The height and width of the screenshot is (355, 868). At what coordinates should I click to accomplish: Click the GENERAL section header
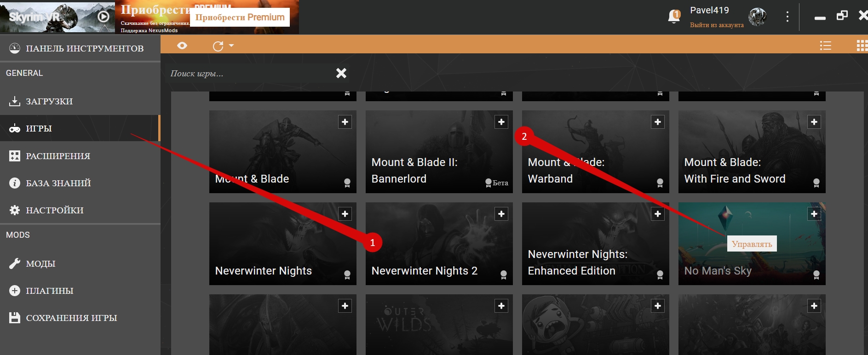[x=24, y=73]
